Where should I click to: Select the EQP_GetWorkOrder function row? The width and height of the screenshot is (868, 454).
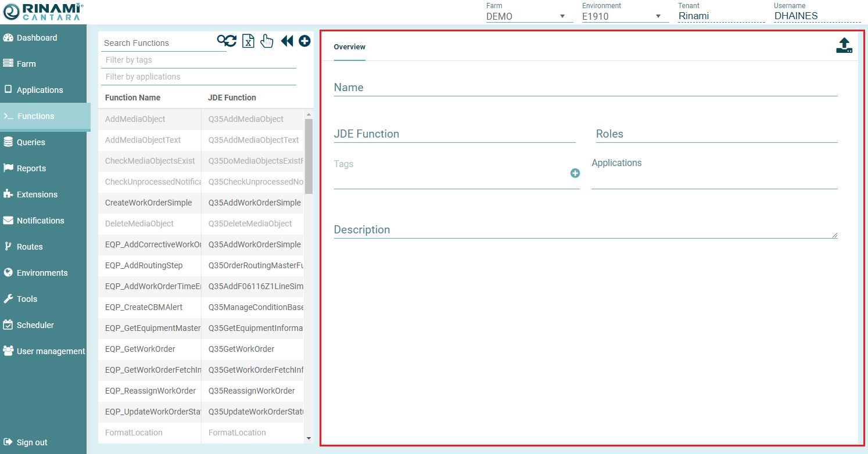[x=140, y=349]
